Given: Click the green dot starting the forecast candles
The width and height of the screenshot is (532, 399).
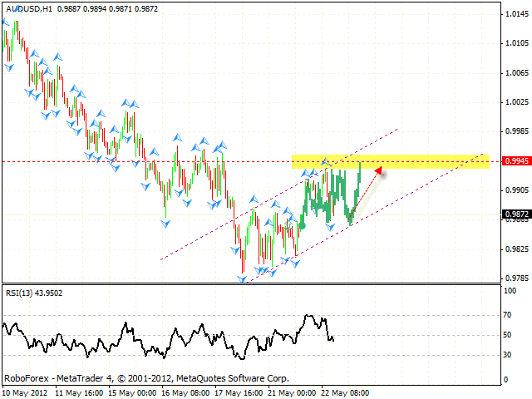Looking at the screenshot, I should point(302,225).
